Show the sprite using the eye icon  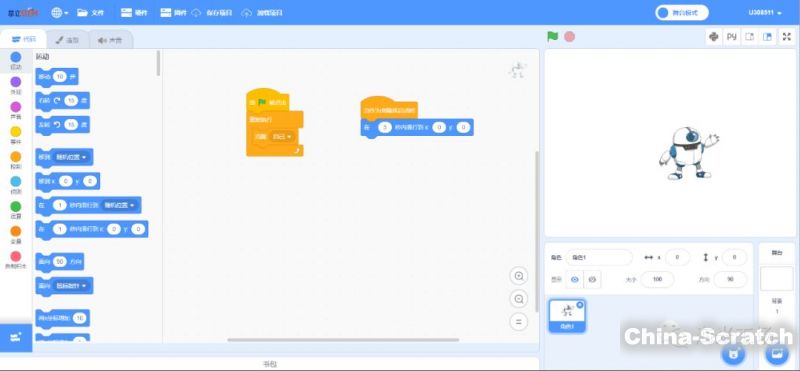tap(575, 280)
